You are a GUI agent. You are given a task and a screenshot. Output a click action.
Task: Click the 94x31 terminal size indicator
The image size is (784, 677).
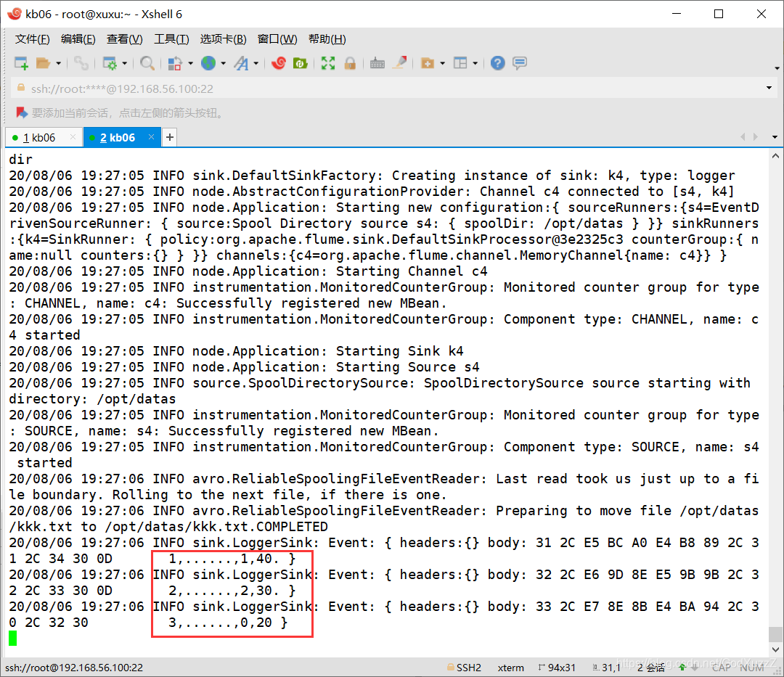561,668
